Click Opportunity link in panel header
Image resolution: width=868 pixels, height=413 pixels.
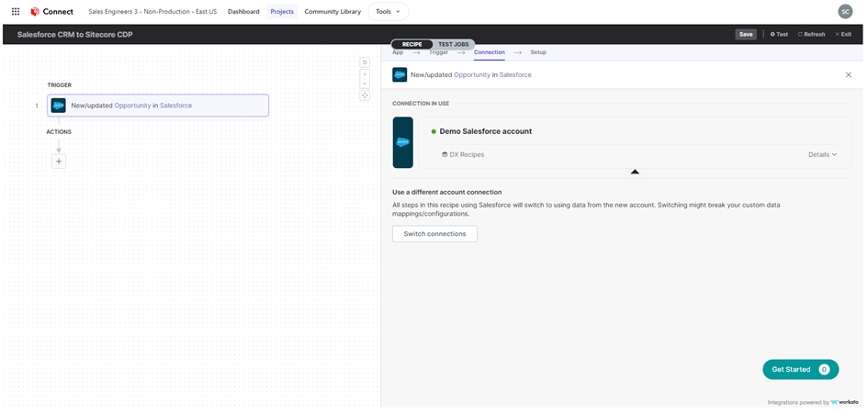471,74
